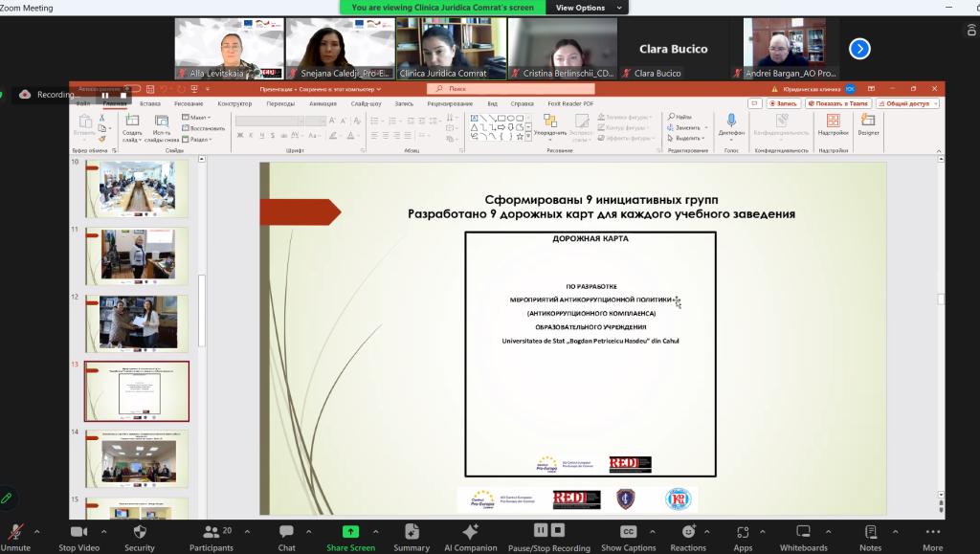This screenshot has height=554, width=980.
Task: Switch to the Слайд-шоу tab
Action: coord(367,103)
